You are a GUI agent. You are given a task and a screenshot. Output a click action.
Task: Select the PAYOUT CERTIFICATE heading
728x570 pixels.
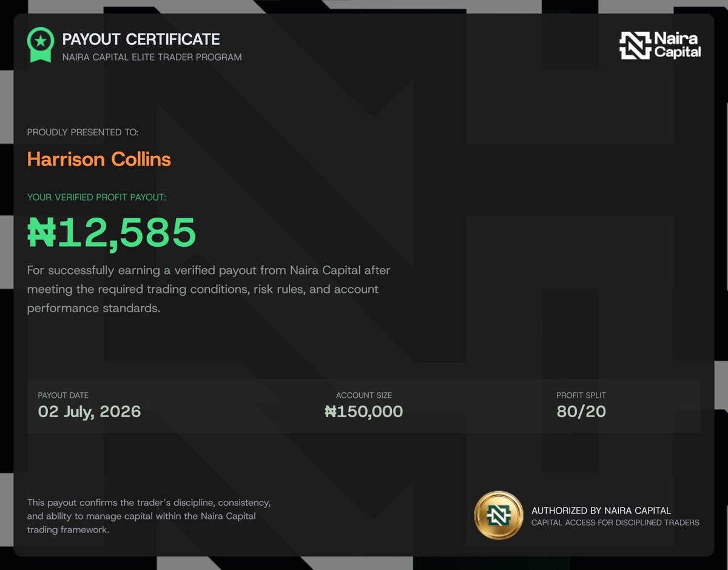coord(141,39)
